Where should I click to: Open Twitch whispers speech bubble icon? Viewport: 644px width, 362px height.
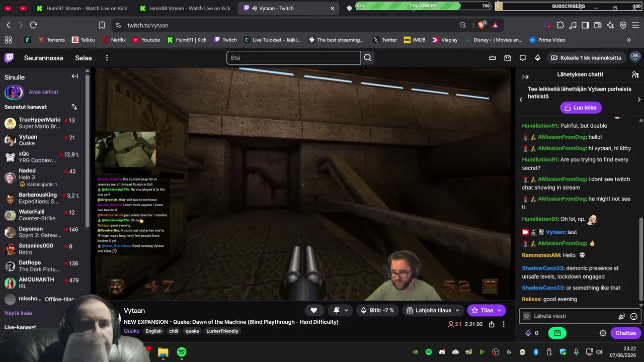click(523, 58)
